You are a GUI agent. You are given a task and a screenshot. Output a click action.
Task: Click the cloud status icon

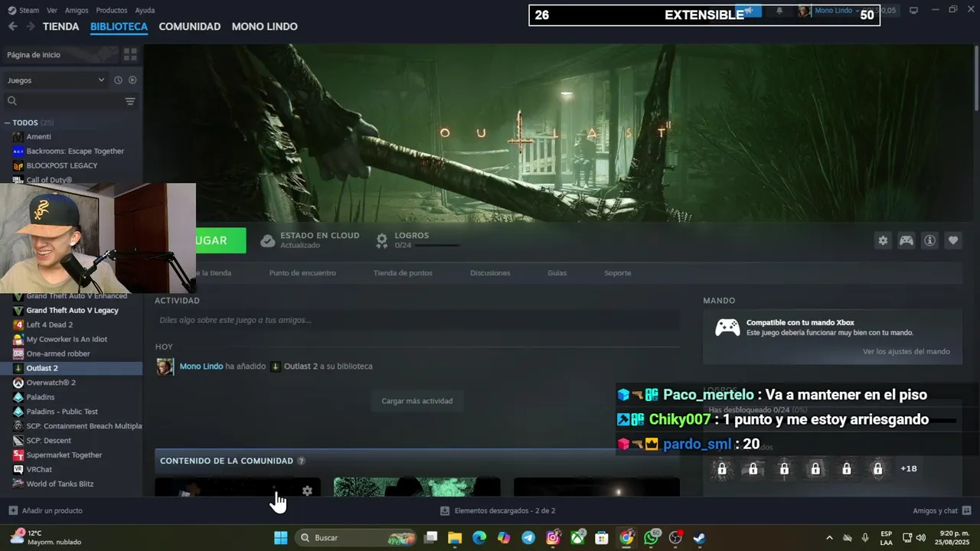(x=267, y=241)
